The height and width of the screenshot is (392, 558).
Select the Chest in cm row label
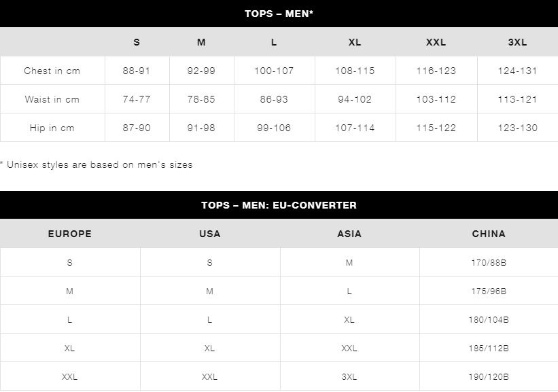[52, 71]
